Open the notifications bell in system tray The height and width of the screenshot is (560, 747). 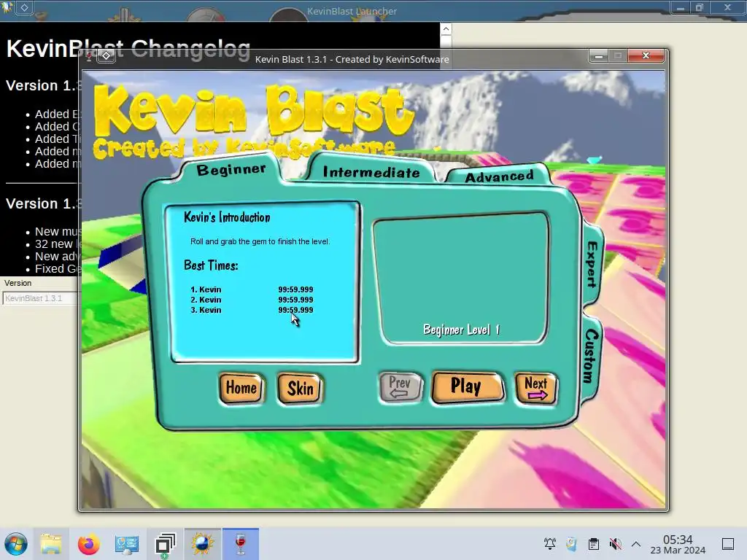(x=550, y=544)
